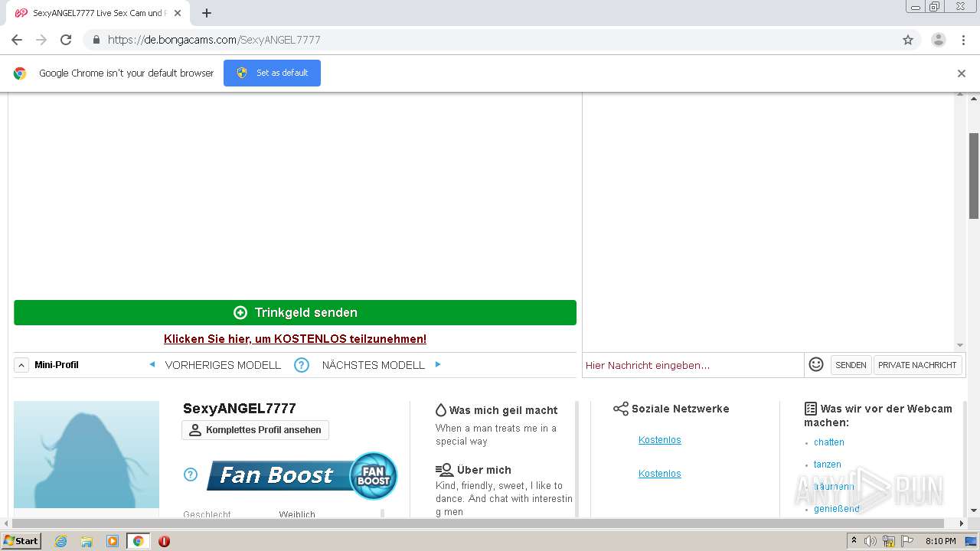
Task: Open Chrome three-dot menu
Action: (963, 40)
